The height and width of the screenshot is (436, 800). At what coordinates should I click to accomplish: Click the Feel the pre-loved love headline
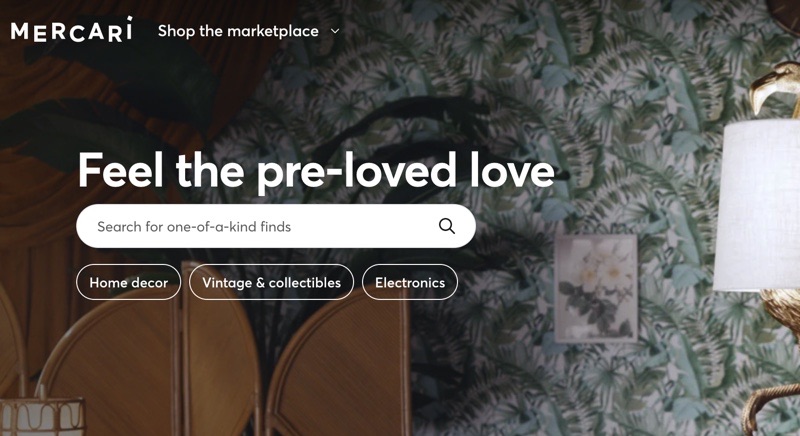316,171
